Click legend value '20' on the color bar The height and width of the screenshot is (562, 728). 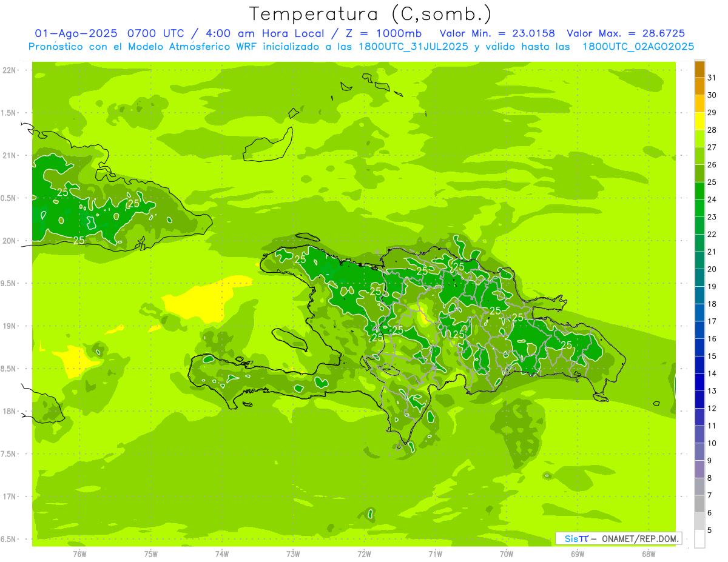coord(712,269)
